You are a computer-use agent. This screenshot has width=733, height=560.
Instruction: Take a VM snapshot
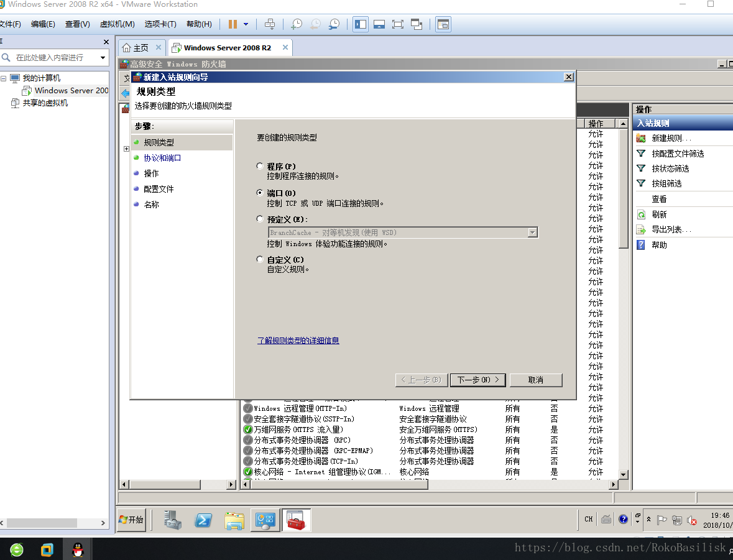[297, 24]
